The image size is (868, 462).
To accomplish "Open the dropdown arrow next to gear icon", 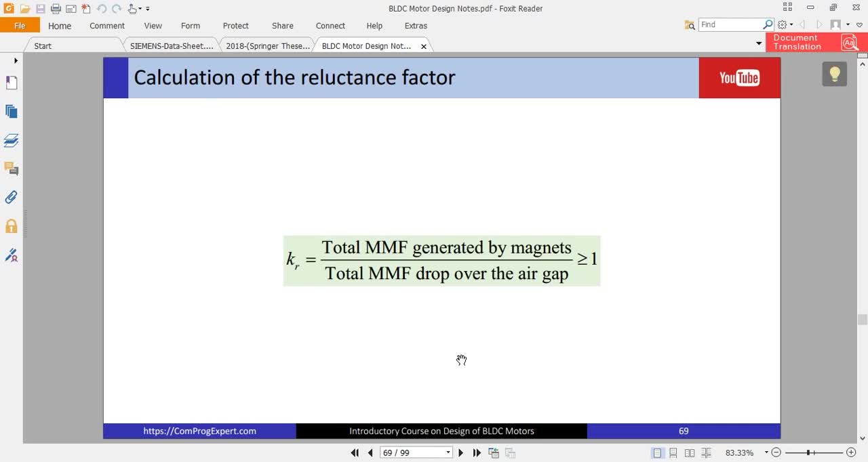I will [791, 25].
